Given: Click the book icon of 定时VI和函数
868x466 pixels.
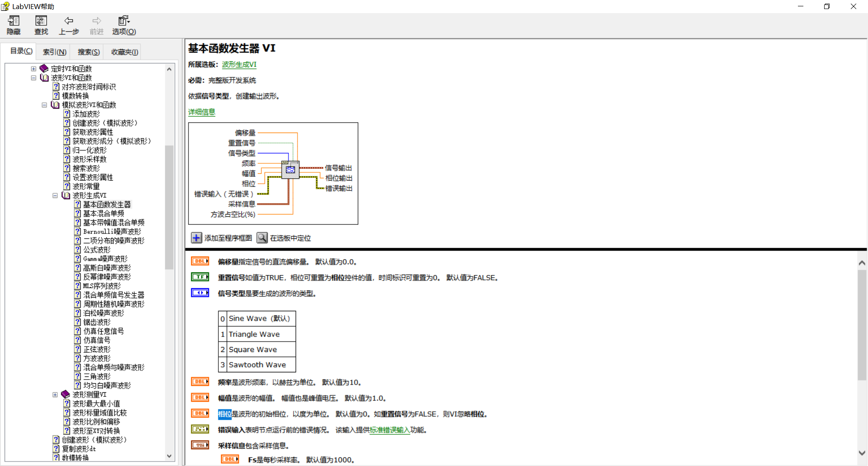Looking at the screenshot, I should [44, 68].
